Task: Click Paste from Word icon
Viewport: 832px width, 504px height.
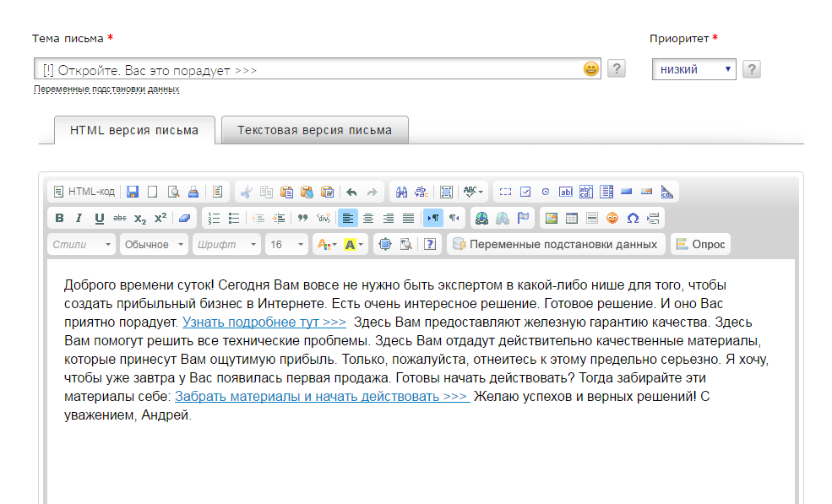Action: click(x=328, y=192)
